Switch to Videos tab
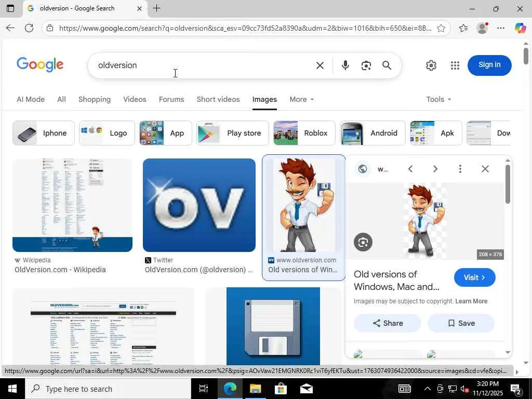The width and height of the screenshot is (532, 399). (x=135, y=99)
